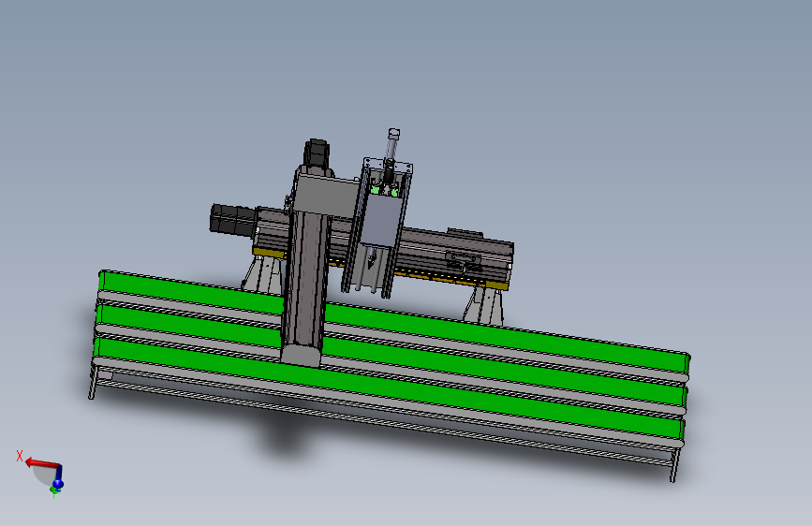The image size is (812, 526).
Task: Select the middle green conveyor belt
Action: pyautogui.click(x=389, y=356)
